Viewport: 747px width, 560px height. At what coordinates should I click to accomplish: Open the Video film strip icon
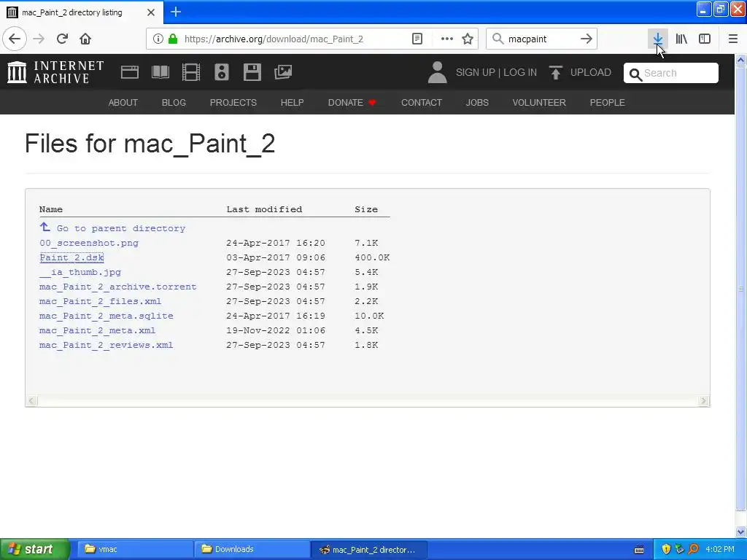pos(191,72)
